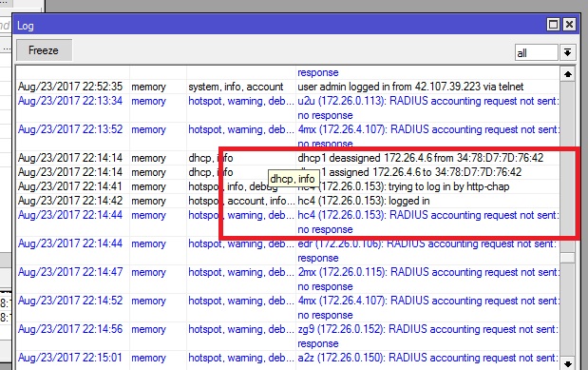Select u2u (172.26.0.113) RADIUS log message

[428, 107]
